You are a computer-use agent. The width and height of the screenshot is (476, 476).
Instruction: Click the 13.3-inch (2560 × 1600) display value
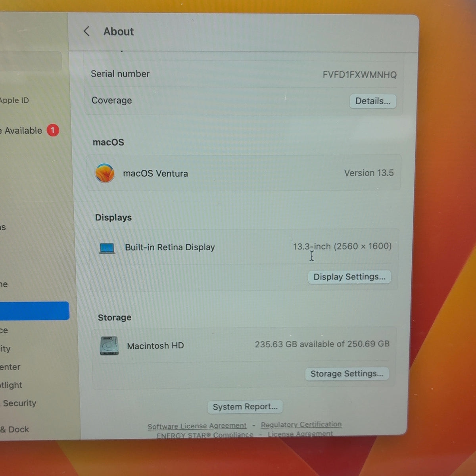click(x=342, y=246)
